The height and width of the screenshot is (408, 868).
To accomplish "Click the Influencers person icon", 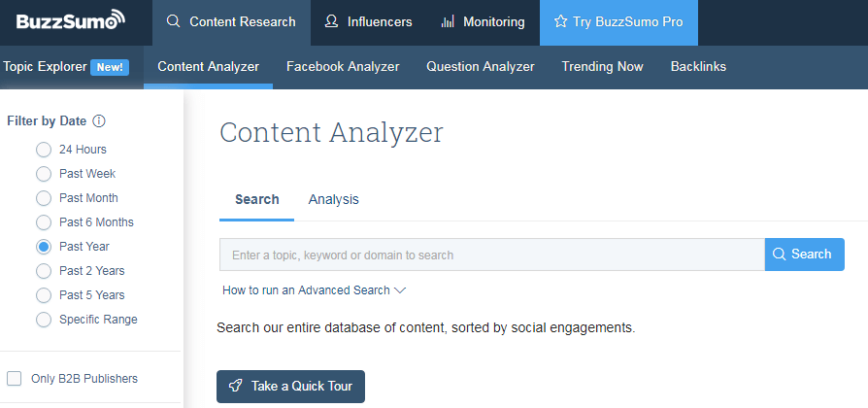I will 332,21.
